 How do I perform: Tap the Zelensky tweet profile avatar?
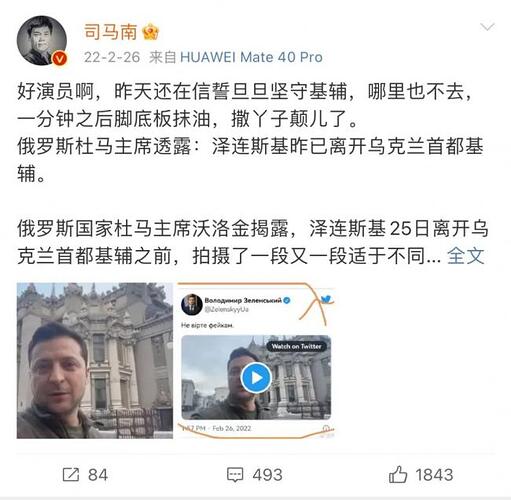(x=192, y=304)
